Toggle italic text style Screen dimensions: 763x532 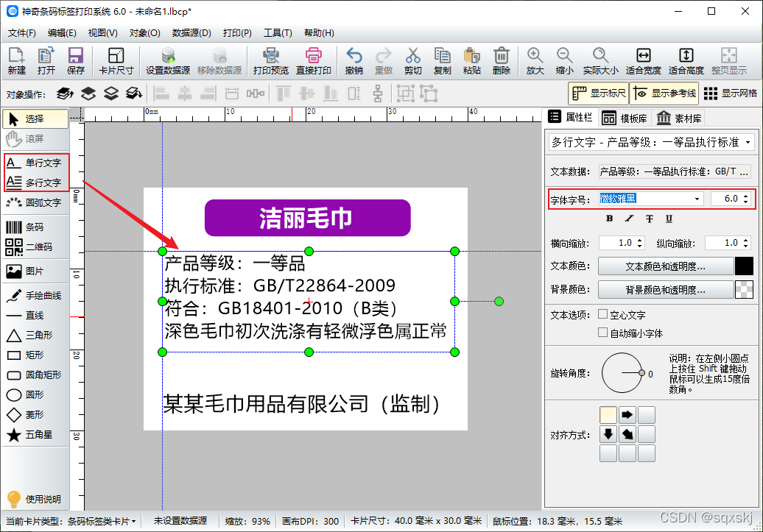(629, 219)
